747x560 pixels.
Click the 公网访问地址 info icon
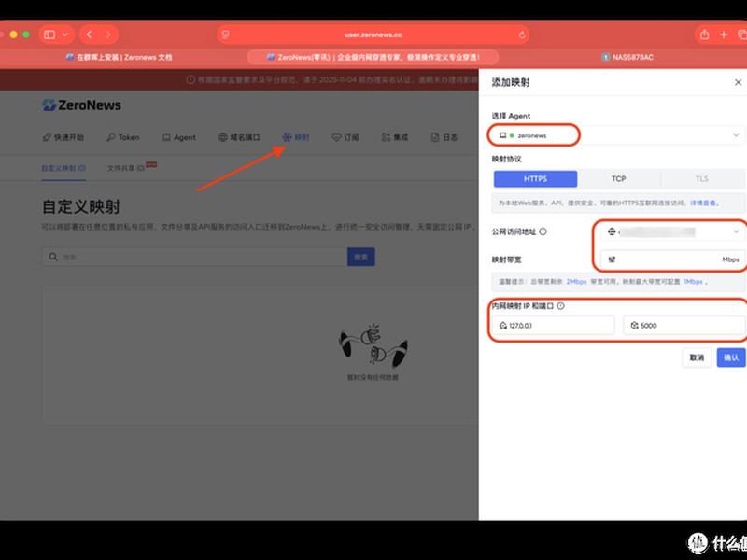point(543,231)
